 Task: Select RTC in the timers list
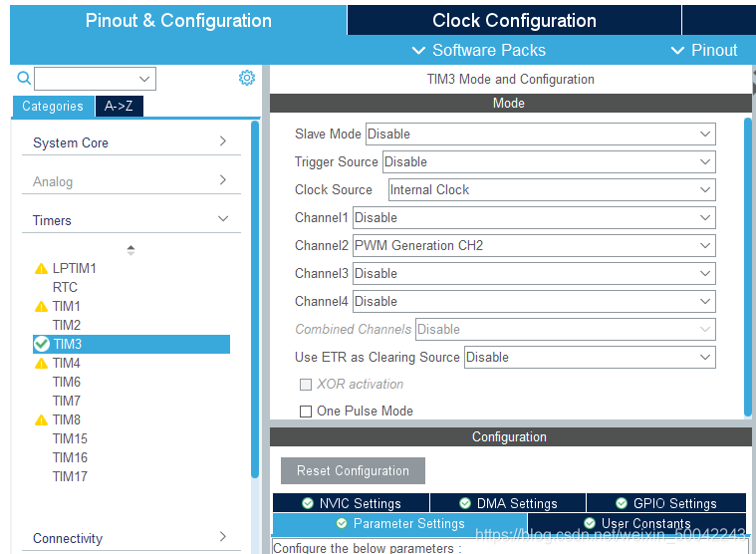65,287
